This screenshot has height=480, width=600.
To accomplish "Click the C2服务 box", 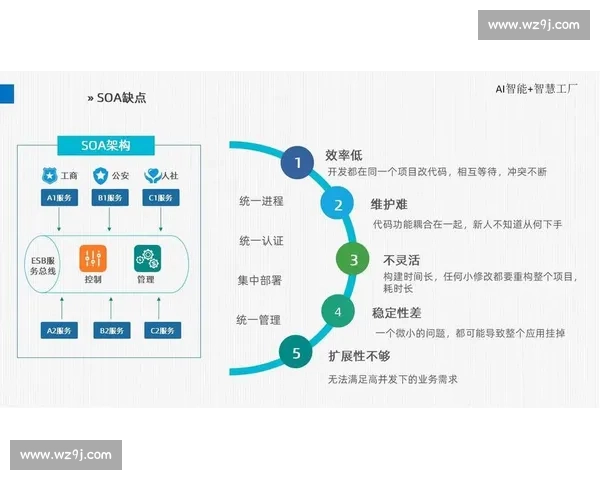I will [x=163, y=330].
